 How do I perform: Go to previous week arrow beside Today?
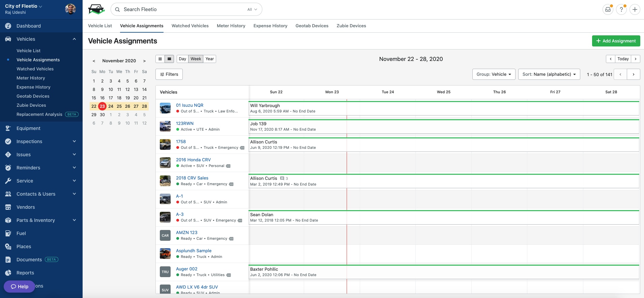610,59
